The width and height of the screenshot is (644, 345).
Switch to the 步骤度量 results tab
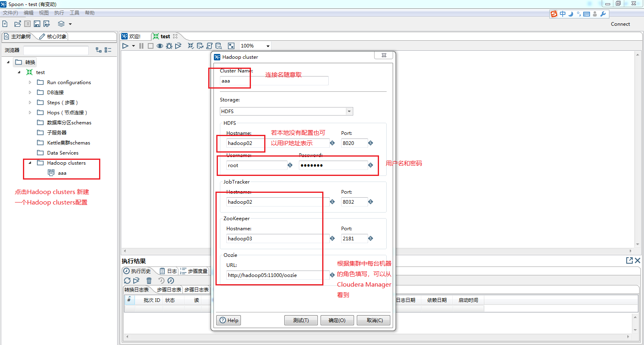coord(194,271)
